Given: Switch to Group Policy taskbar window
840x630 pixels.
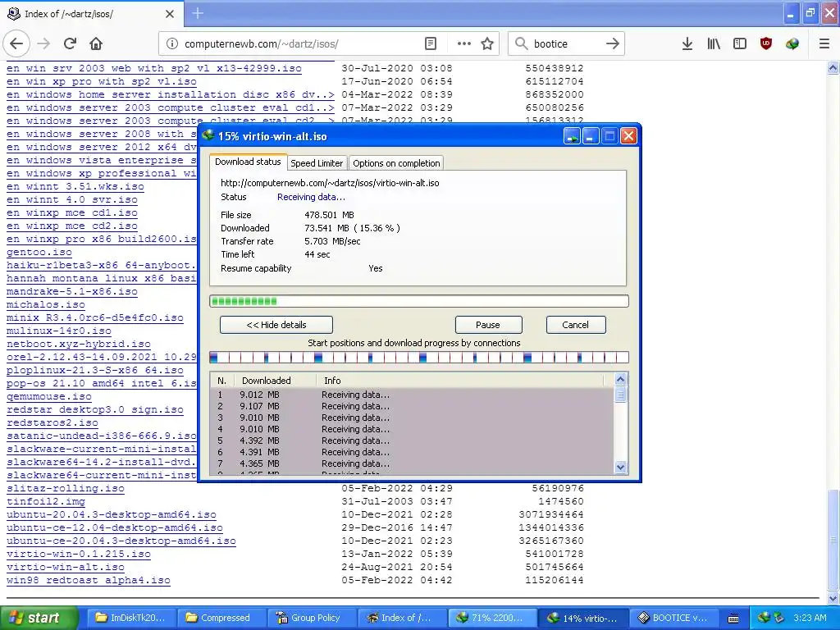Looking at the screenshot, I should [313, 619].
